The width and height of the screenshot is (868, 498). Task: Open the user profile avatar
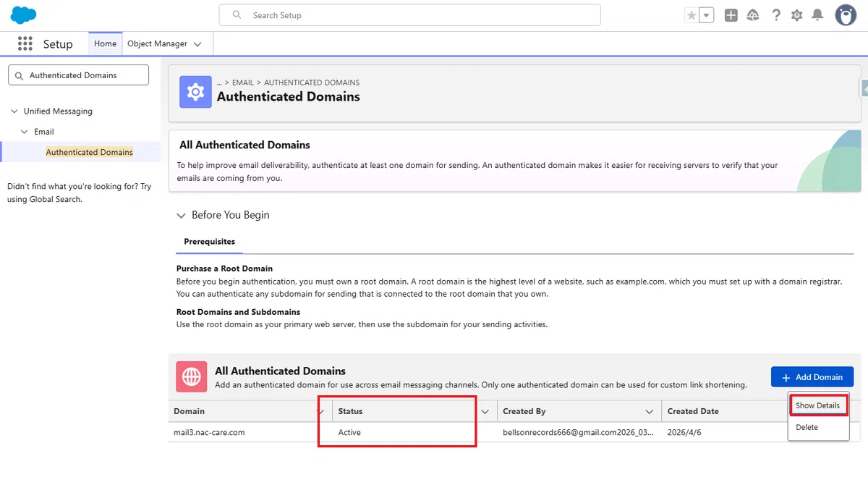point(846,15)
